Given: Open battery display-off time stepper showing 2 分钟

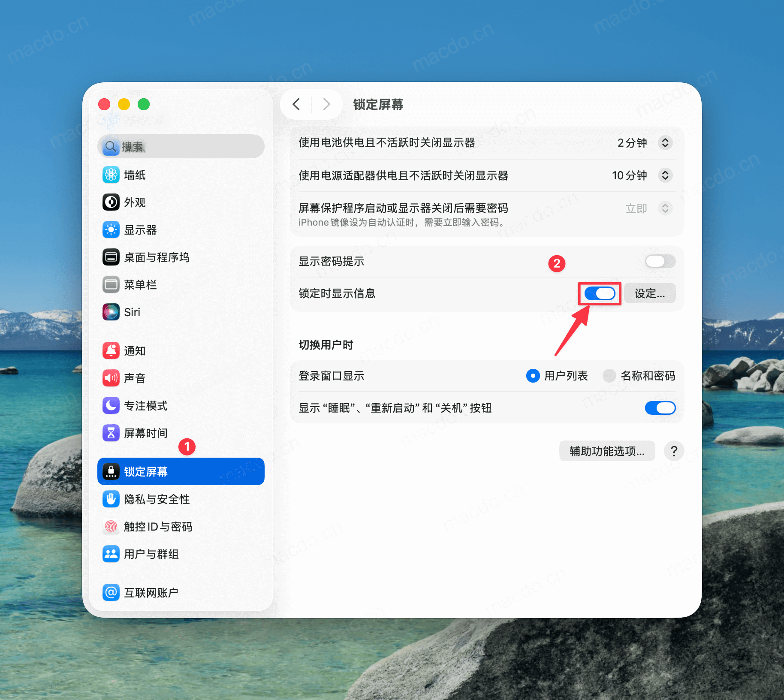Looking at the screenshot, I should click(x=665, y=143).
